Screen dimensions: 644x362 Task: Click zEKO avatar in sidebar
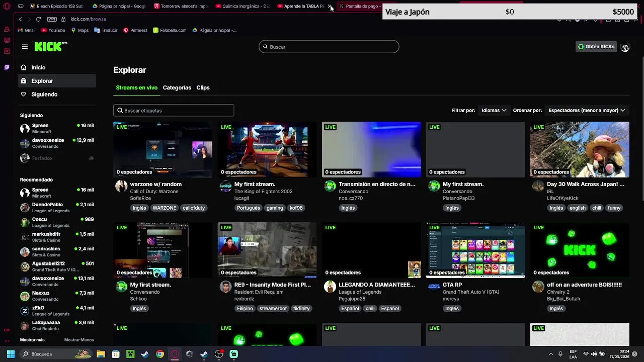pos(25,311)
